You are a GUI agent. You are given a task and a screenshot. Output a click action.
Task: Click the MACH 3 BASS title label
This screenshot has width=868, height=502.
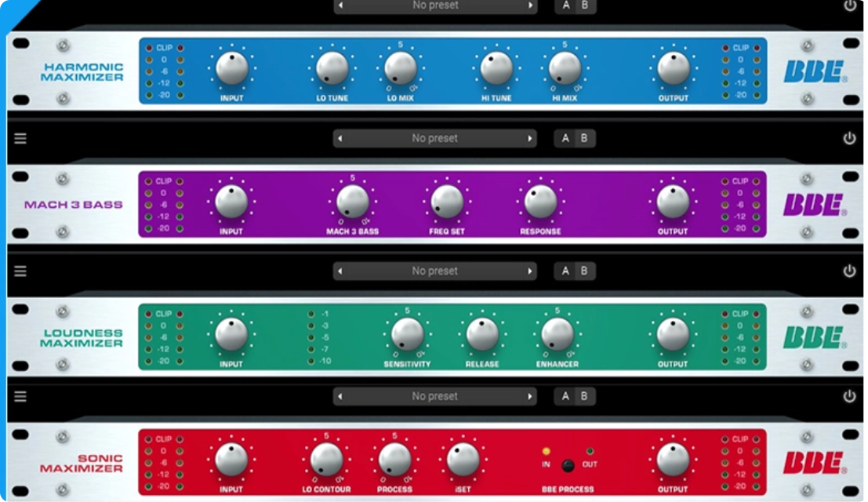coord(73,205)
